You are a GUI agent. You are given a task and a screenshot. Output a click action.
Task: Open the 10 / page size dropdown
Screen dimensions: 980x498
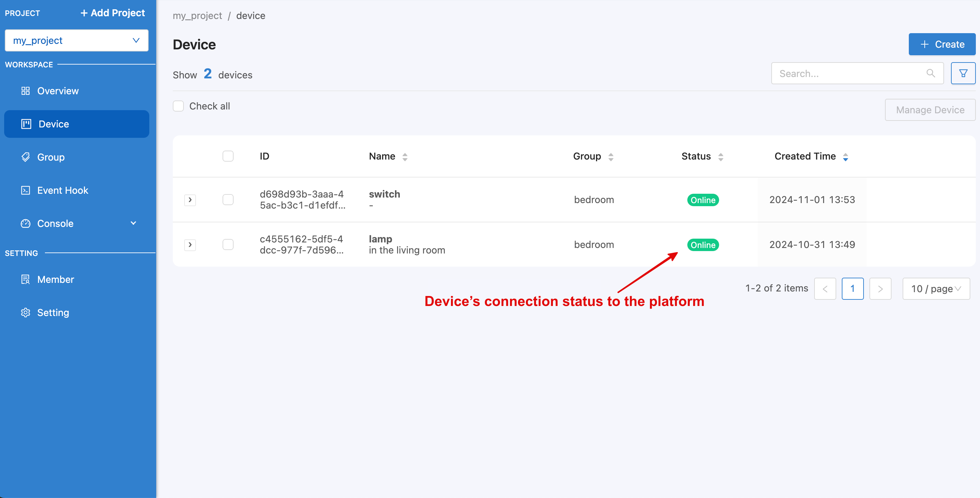coord(936,288)
